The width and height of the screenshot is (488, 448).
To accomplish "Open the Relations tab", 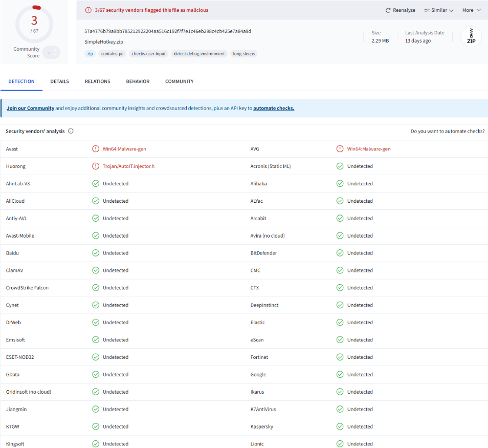I will [x=97, y=81].
